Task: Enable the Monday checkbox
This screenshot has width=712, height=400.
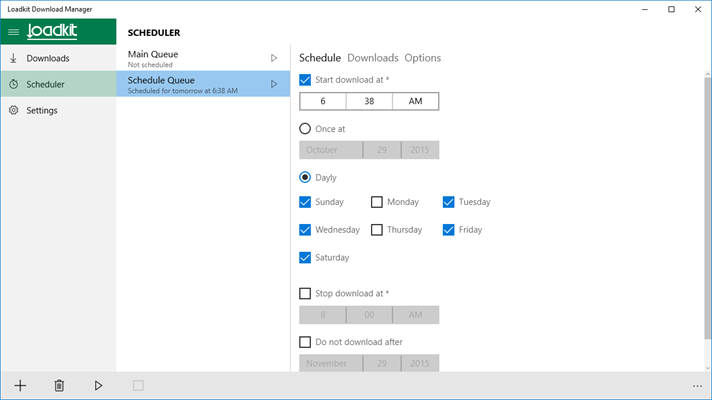Action: 377,202
